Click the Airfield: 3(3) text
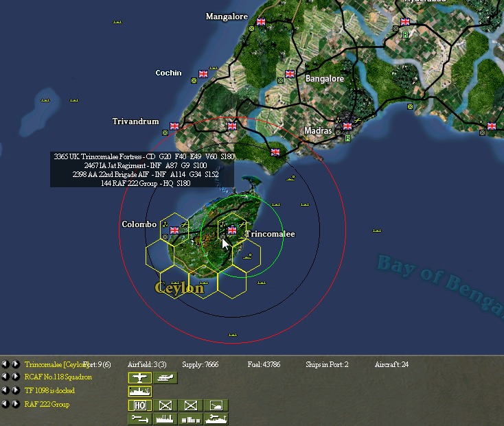 (147, 365)
